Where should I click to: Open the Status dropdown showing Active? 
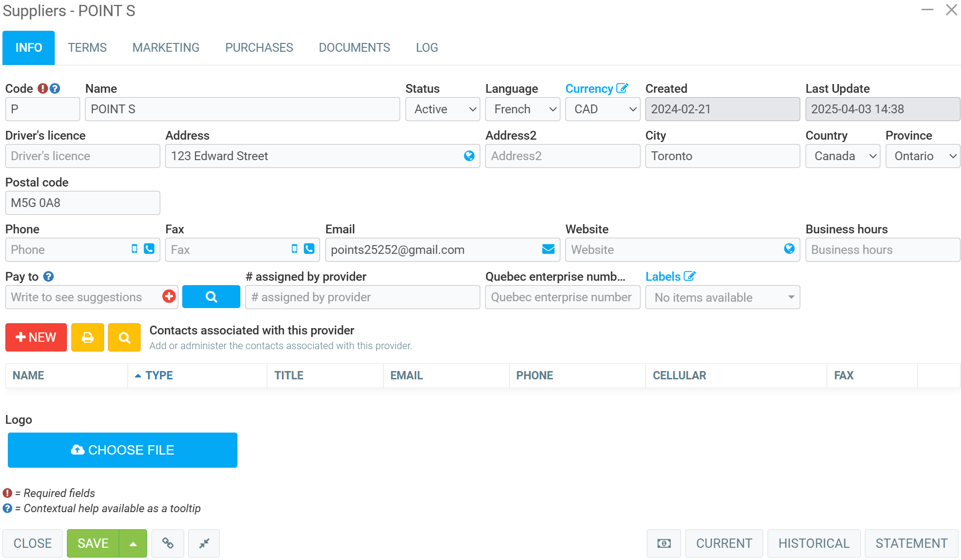click(443, 109)
